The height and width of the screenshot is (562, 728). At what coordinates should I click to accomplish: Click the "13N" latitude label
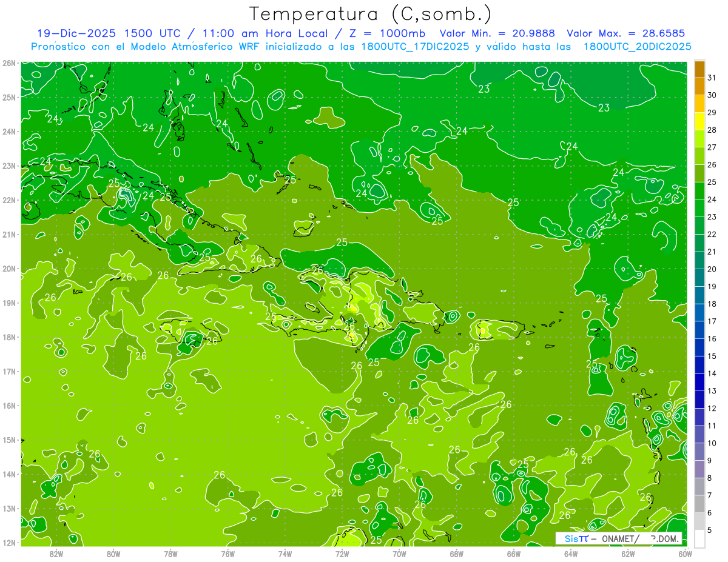click(9, 508)
